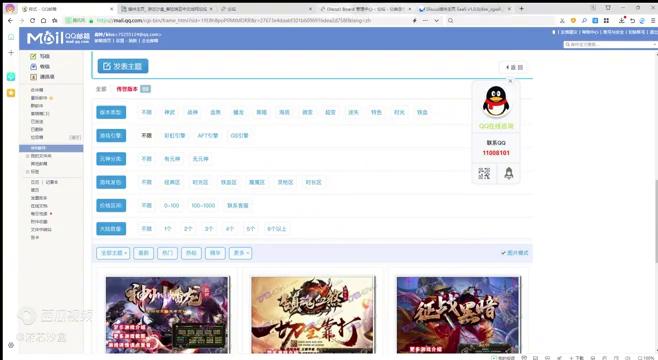Image resolution: width=658 pixels, height=360 pixels.
Task: Switch to the 全部 category tab
Action: click(x=102, y=89)
